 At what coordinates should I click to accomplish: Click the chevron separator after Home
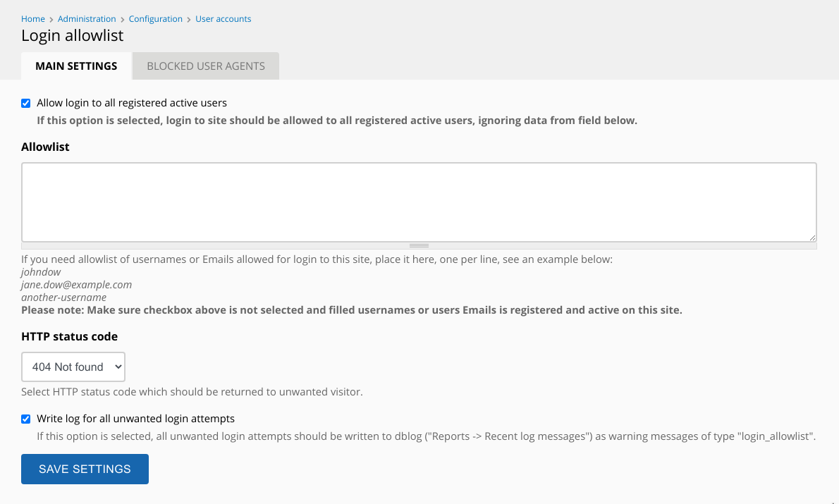tap(51, 19)
